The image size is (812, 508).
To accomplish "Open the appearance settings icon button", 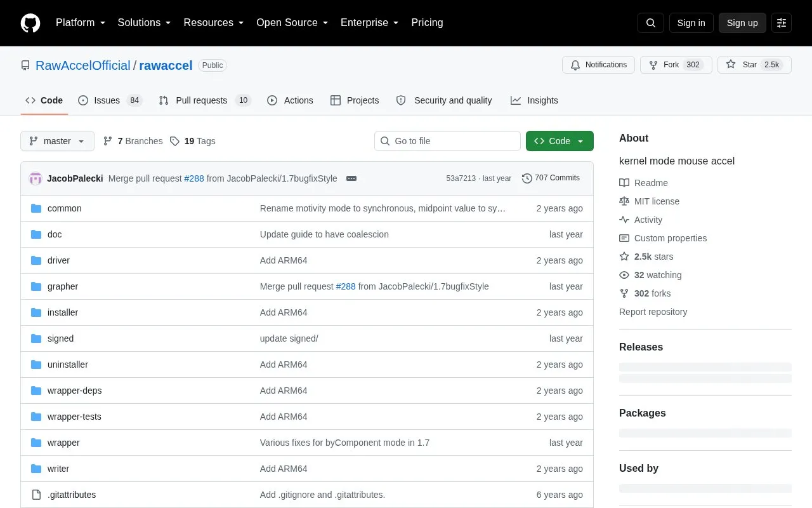I will click(x=782, y=23).
